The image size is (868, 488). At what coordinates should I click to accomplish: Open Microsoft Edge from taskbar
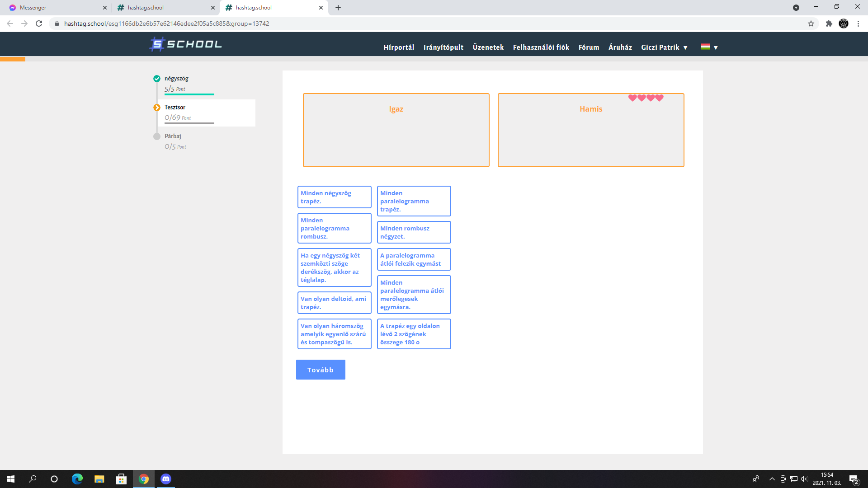(x=77, y=479)
